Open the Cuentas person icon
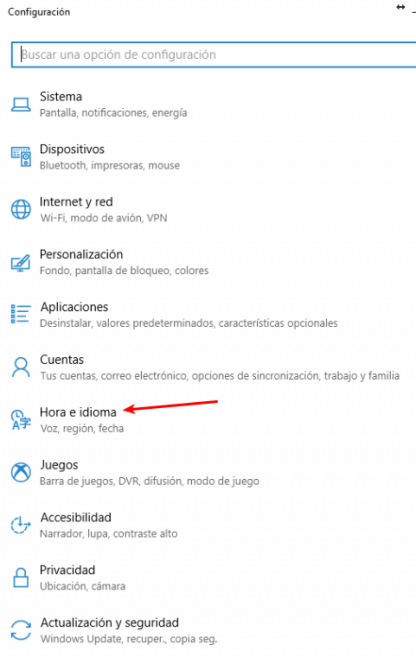This screenshot has width=416, height=670. (21, 367)
